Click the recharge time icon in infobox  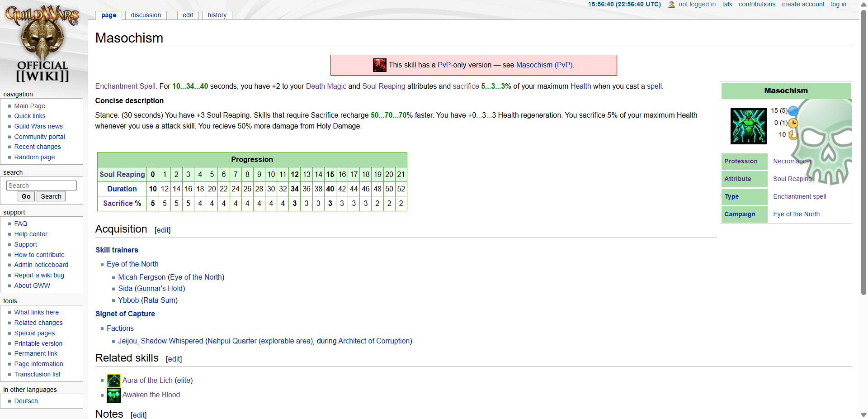[x=793, y=134]
